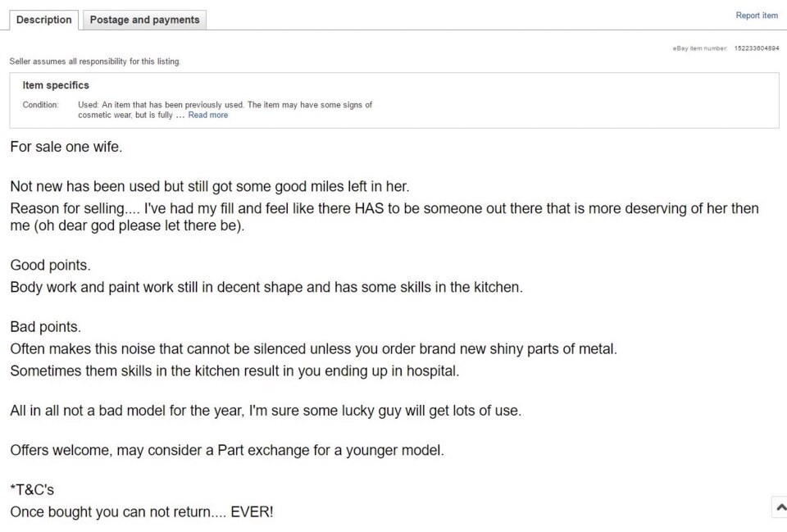
Task: Click the 'Good points.' heading
Action: point(50,265)
